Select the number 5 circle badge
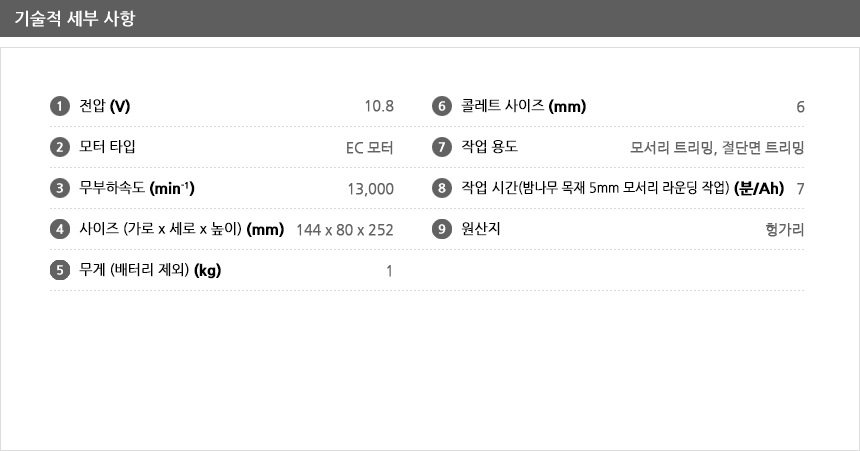 (60, 270)
